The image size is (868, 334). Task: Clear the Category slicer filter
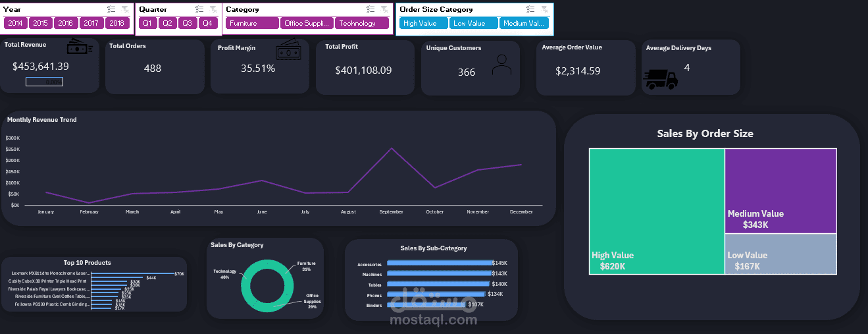click(384, 9)
